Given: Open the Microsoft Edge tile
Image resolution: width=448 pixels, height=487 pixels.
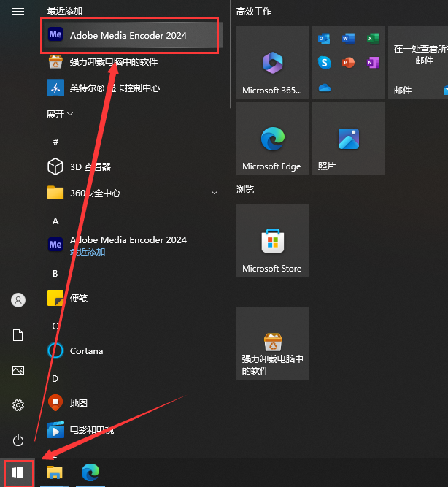Looking at the screenshot, I should point(273,139).
